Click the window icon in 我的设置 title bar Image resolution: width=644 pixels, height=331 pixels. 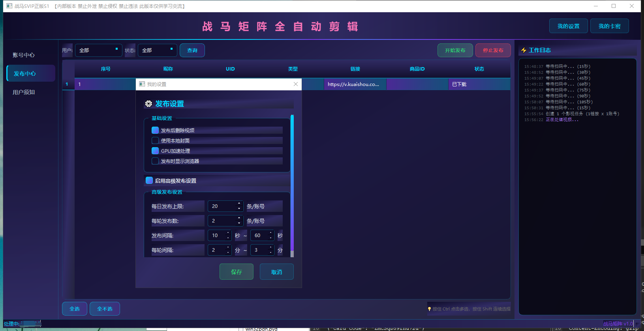(142, 84)
